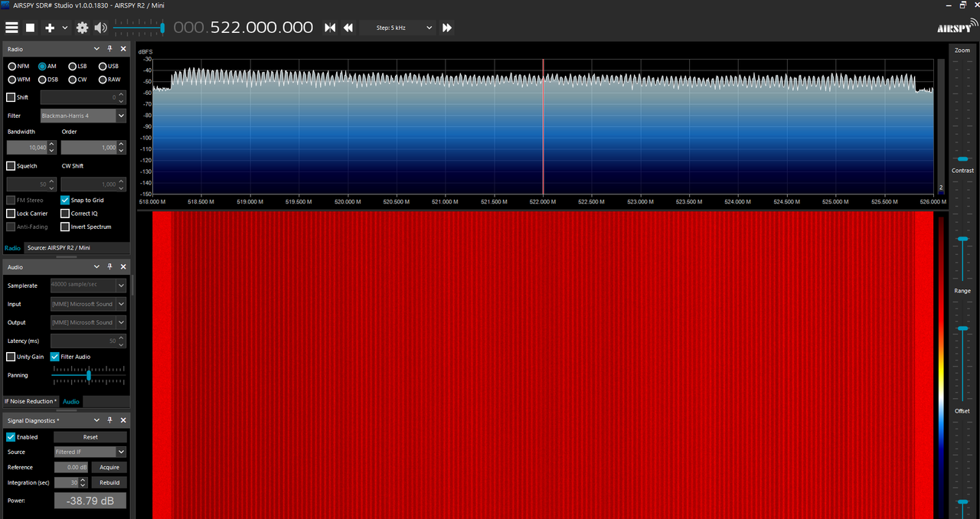The height and width of the screenshot is (519, 980).
Task: Open the hamburger main menu
Action: pyautogui.click(x=11, y=28)
